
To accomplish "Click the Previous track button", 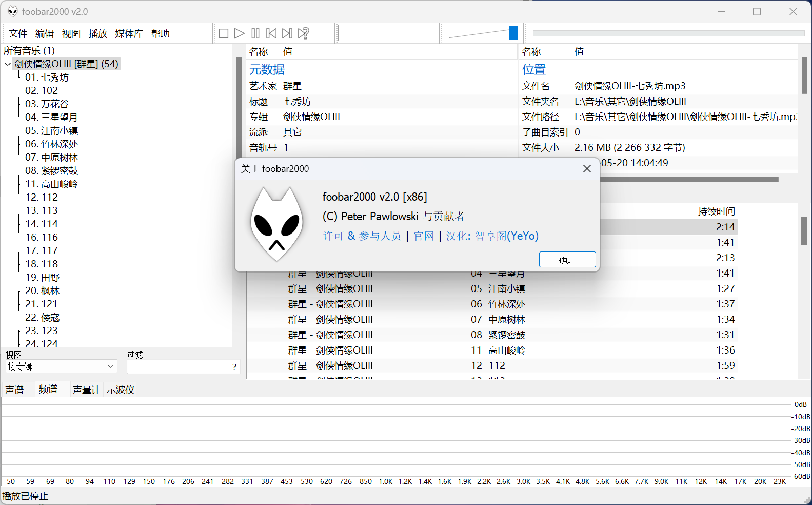I will [x=271, y=33].
